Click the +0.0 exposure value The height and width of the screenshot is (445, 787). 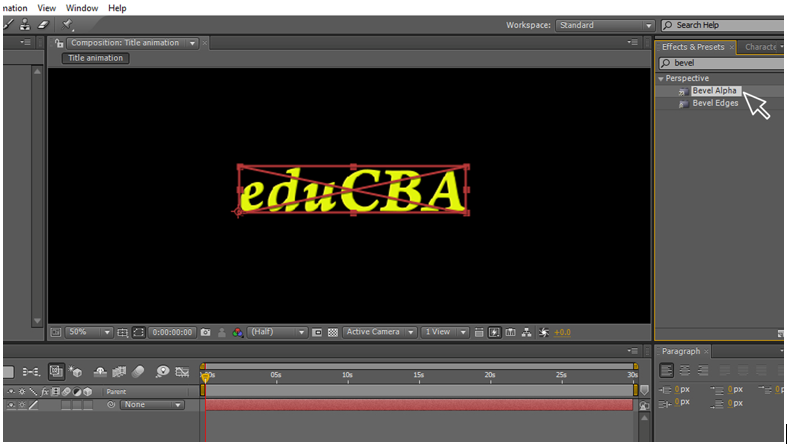[x=562, y=332]
